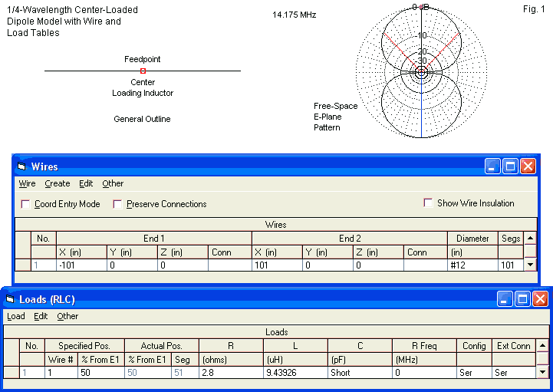Maximize the Wires window
The width and height of the screenshot is (553, 392).
[x=510, y=166]
